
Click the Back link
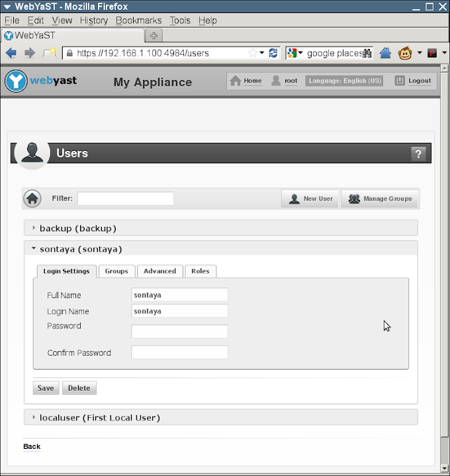pyautogui.click(x=32, y=446)
